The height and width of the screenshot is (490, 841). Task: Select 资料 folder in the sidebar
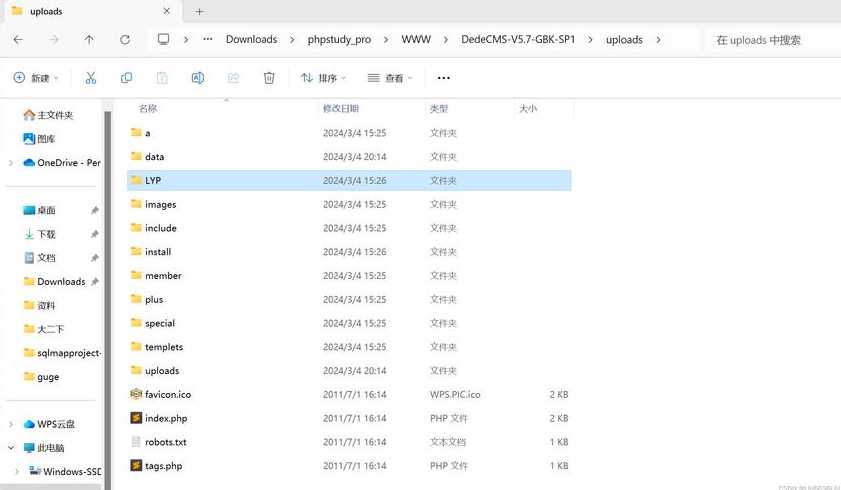coord(40,306)
